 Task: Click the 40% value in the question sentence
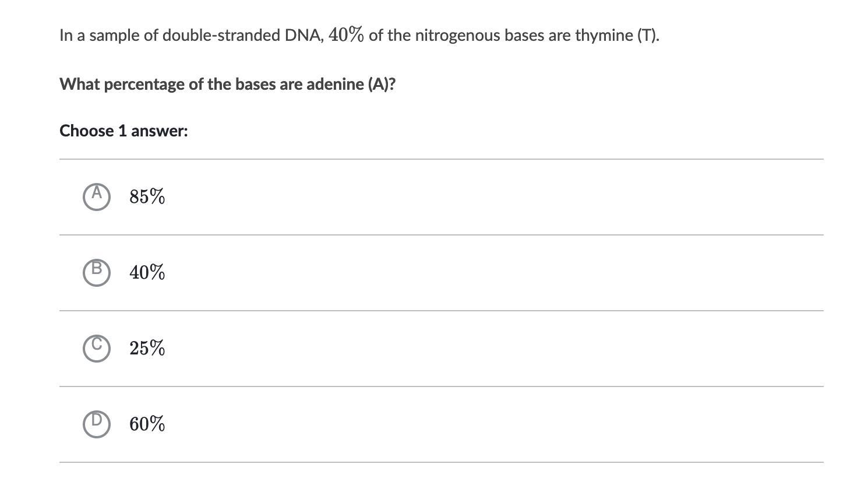pos(347,35)
